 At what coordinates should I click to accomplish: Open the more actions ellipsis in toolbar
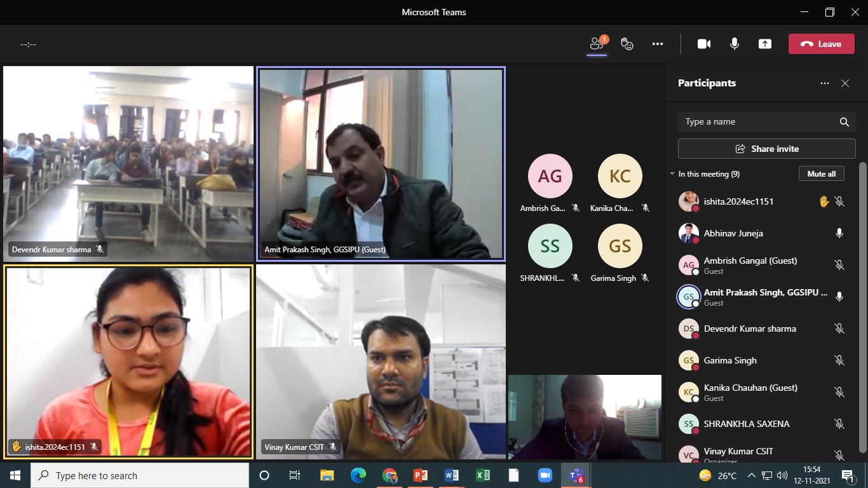tap(658, 44)
